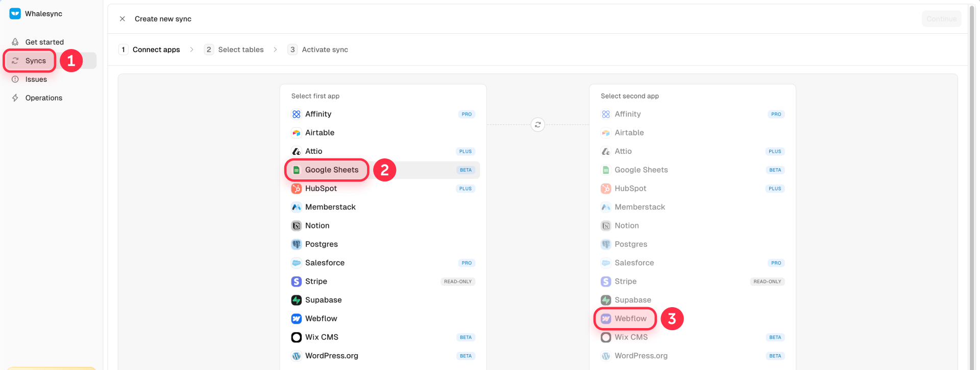Screen dimensions: 980x370
Task: Click the Whalesync workspace name
Action: pyautogui.click(x=43, y=14)
